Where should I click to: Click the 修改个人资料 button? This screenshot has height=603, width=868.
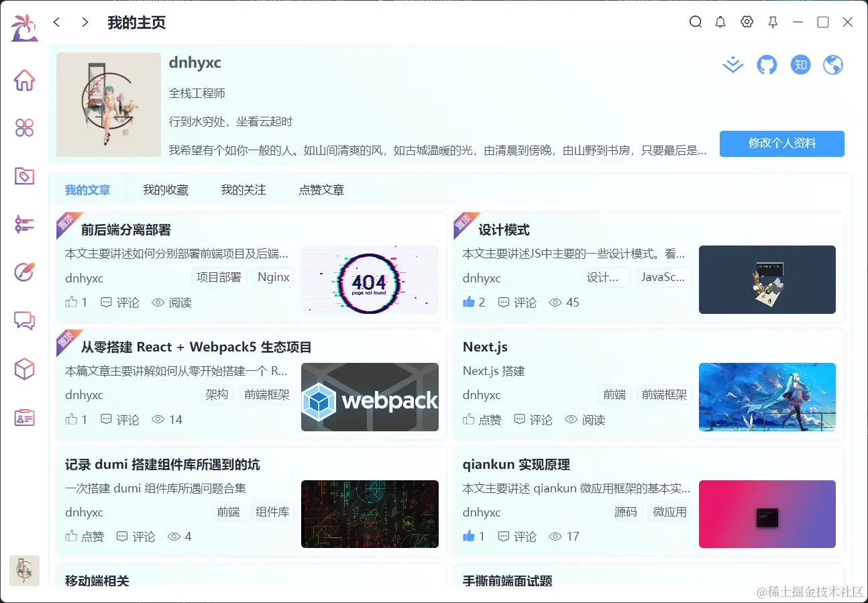click(782, 144)
